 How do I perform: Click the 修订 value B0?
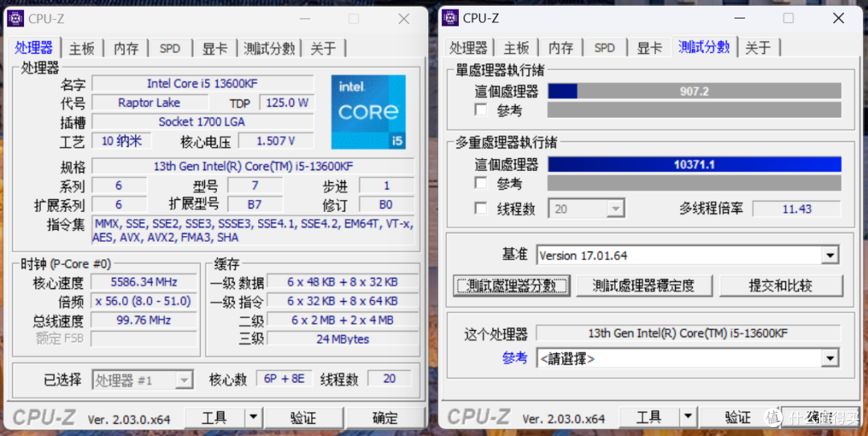point(387,204)
